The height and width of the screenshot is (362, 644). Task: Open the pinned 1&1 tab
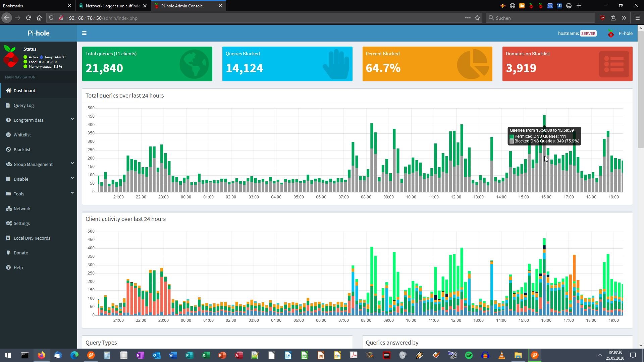[559, 6]
